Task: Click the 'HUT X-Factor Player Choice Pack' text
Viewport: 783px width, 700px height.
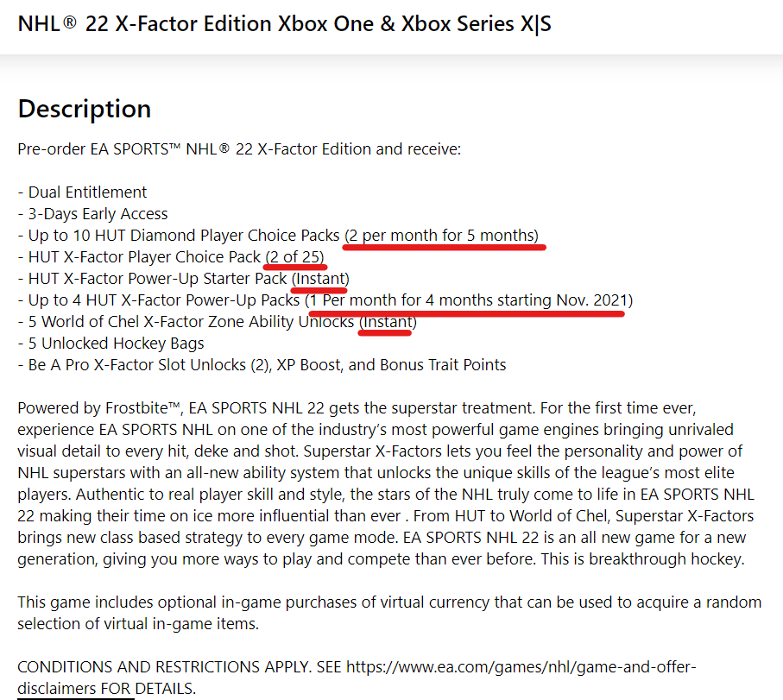Action: tap(144, 256)
